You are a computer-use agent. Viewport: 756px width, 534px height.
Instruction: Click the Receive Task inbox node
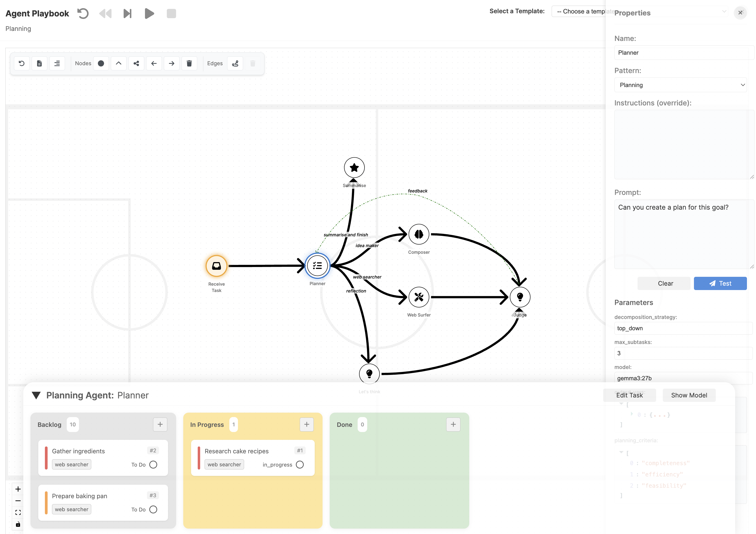point(216,266)
